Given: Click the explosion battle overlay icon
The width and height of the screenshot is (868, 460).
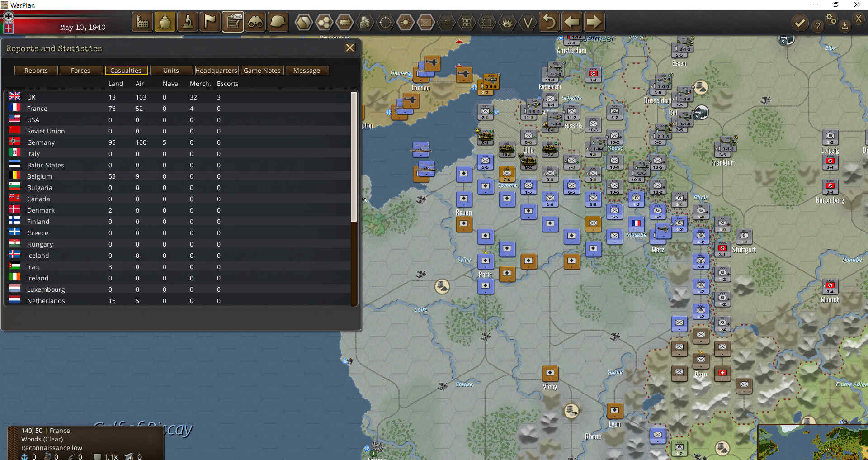Looking at the screenshot, I should [x=507, y=22].
